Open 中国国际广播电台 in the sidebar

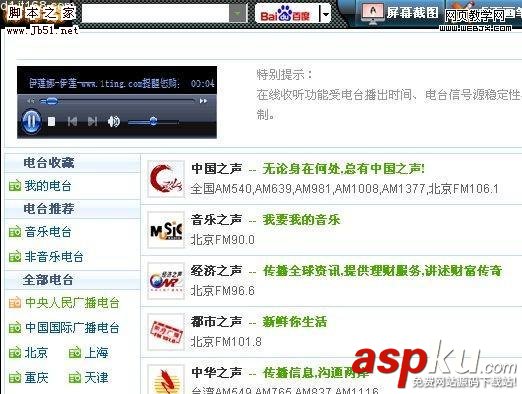(72, 328)
